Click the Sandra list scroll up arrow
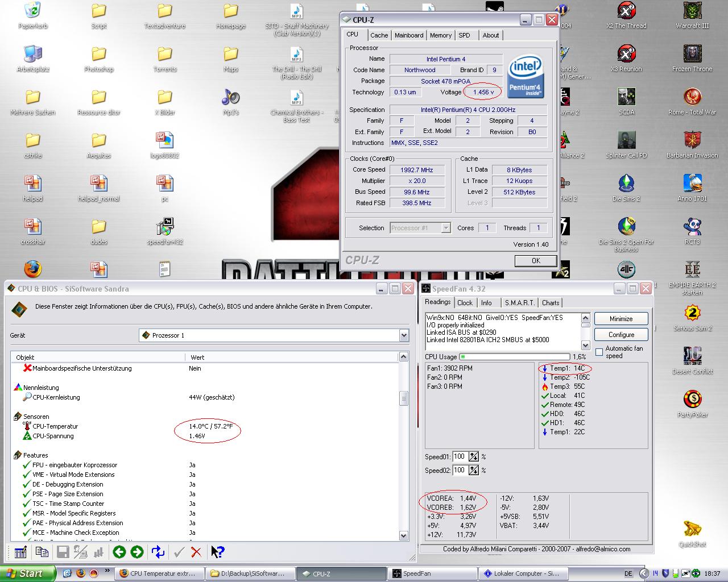 [404, 357]
